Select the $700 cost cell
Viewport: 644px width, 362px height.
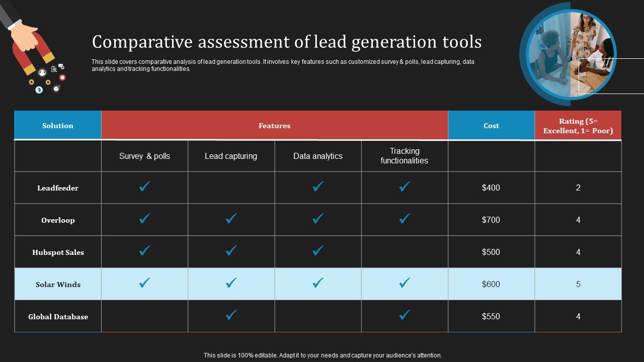point(491,220)
